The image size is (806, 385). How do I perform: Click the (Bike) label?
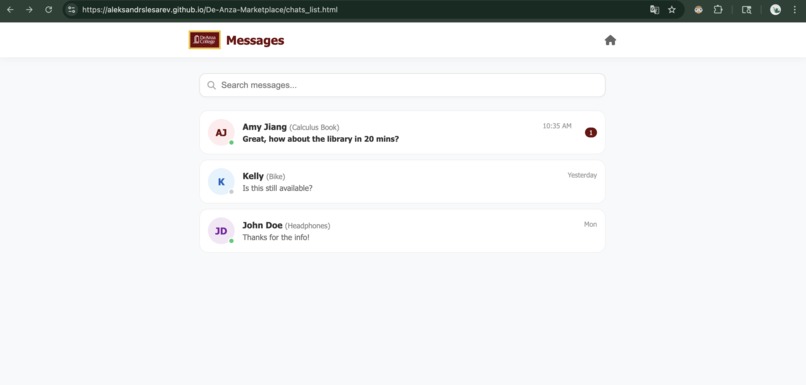[276, 177]
